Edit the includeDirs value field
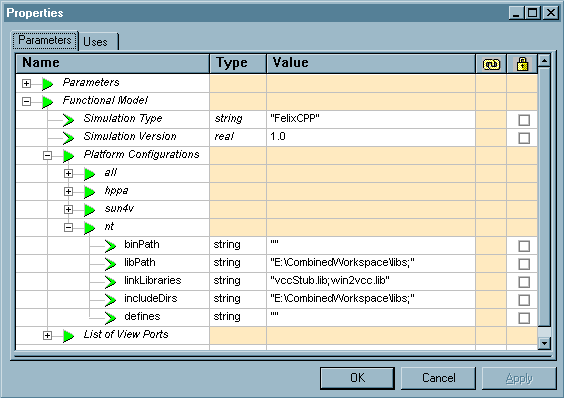 pyautogui.click(x=371, y=299)
